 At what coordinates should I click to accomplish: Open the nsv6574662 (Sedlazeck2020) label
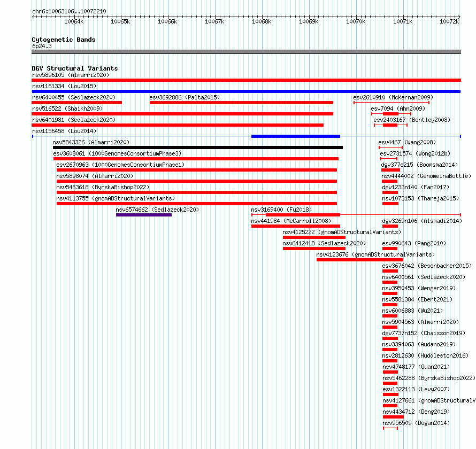157,210
